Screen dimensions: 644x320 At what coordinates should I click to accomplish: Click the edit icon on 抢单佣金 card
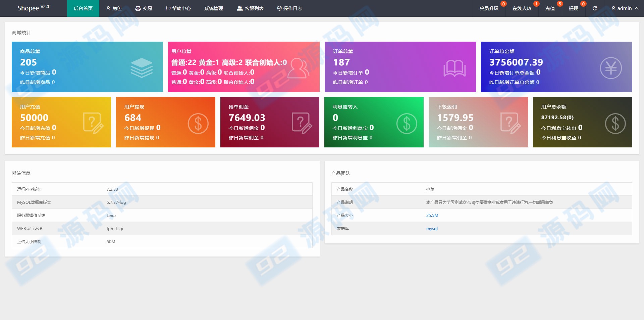coord(302,123)
